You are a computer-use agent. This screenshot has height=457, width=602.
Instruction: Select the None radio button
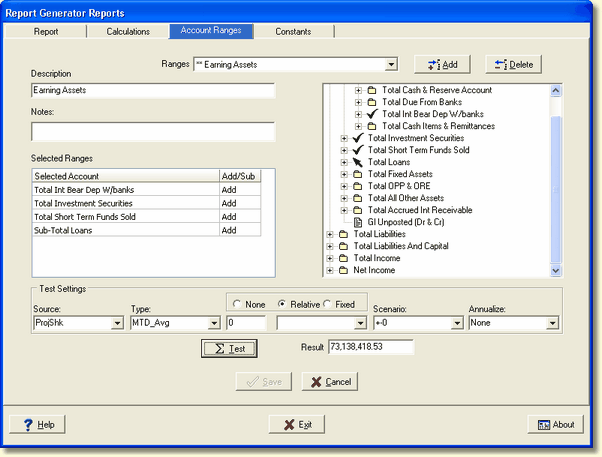237,304
